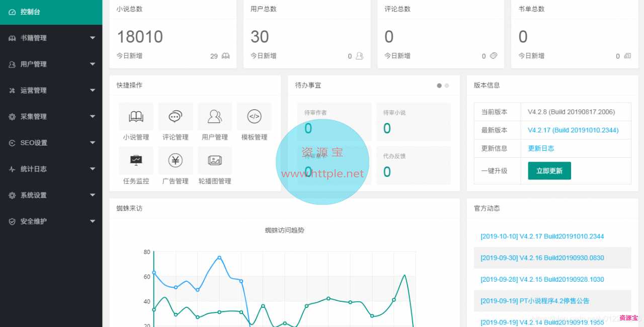Click the 采集管理 gear icon in the sidebar
The width and height of the screenshot is (644, 327).
[12, 117]
